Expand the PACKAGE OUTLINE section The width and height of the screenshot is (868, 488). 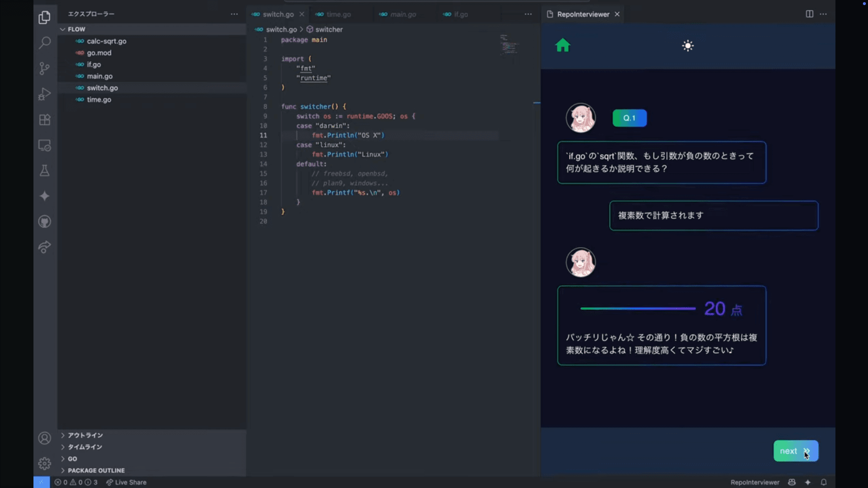96,470
